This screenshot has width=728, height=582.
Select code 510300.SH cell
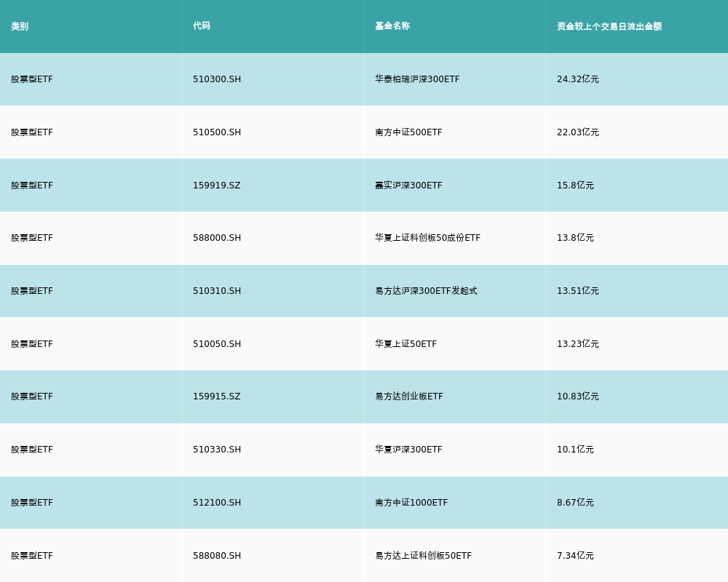217,79
